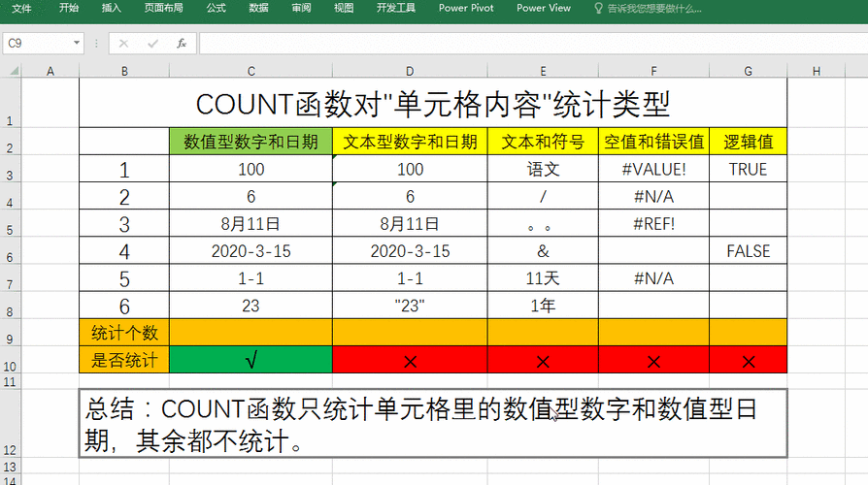Viewport: 868px width, 485px height.
Task: Open the 审阅 ribbon tab
Action: click(301, 9)
